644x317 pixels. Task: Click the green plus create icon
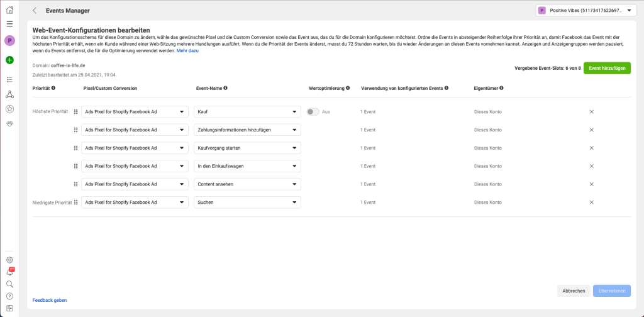(x=9, y=60)
